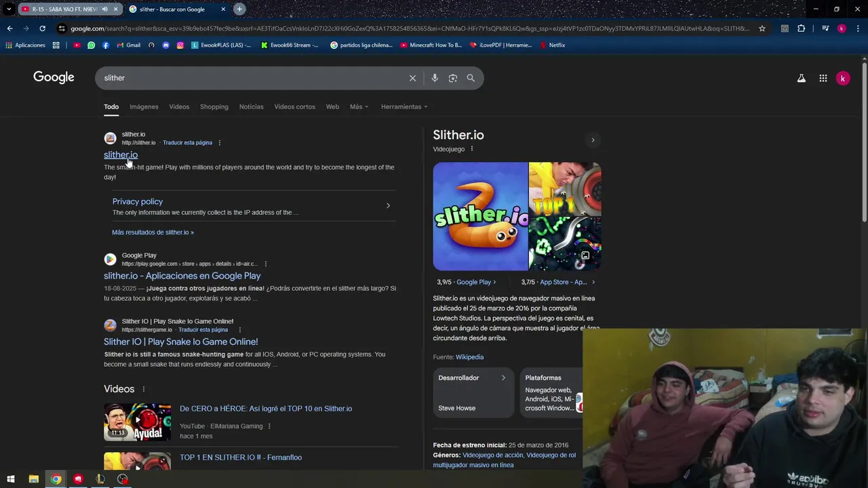868x488 pixels.
Task: Open Aplicaciones in bookmarks bar
Action: click(25, 45)
